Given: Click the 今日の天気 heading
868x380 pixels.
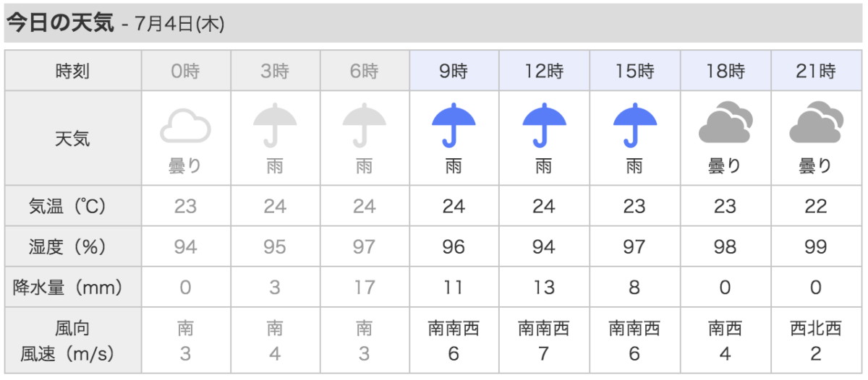Looking at the screenshot, I should tap(60, 22).
